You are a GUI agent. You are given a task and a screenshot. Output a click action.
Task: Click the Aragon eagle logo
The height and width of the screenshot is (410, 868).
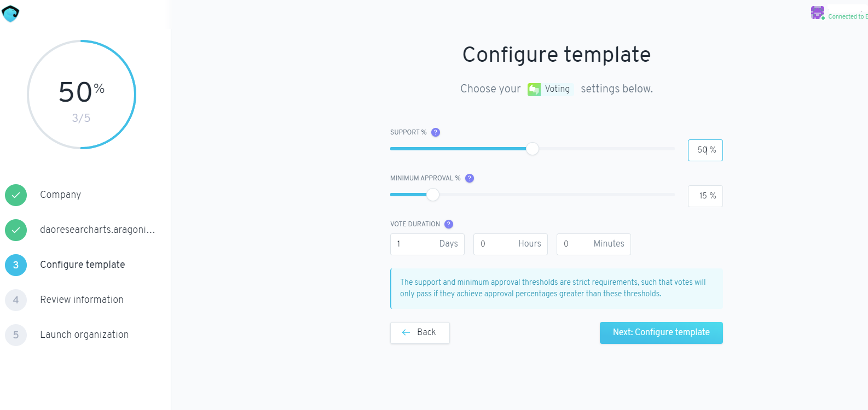[x=10, y=14]
